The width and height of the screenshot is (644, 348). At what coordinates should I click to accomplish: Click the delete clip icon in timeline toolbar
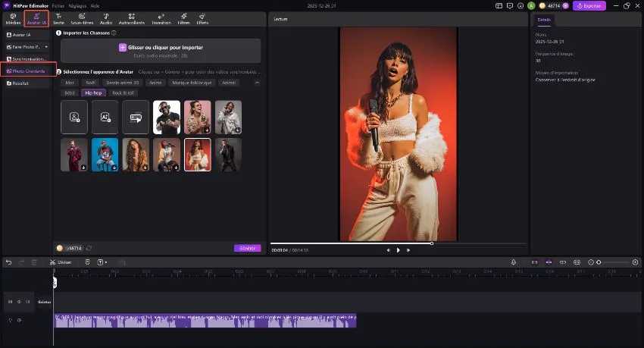pyautogui.click(x=34, y=262)
